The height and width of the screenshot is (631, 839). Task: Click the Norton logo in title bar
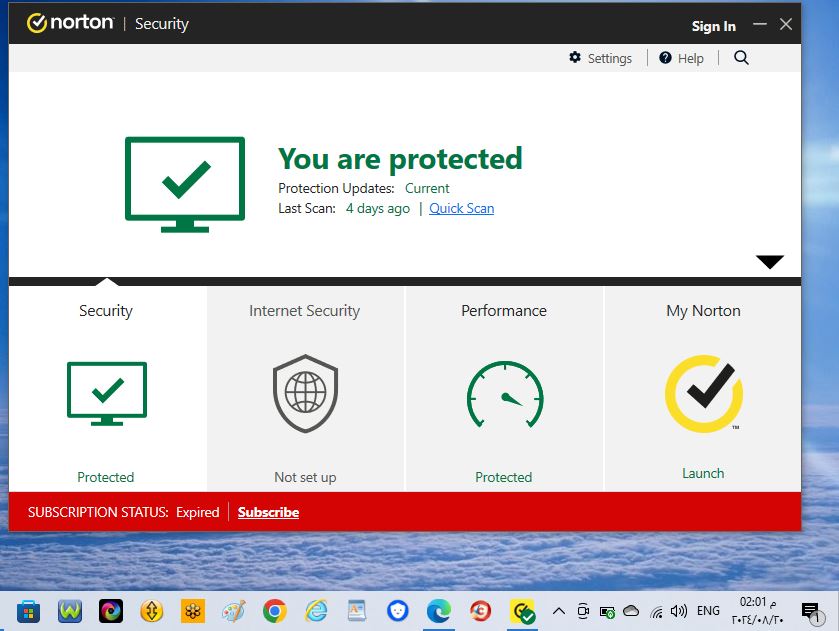(70, 23)
